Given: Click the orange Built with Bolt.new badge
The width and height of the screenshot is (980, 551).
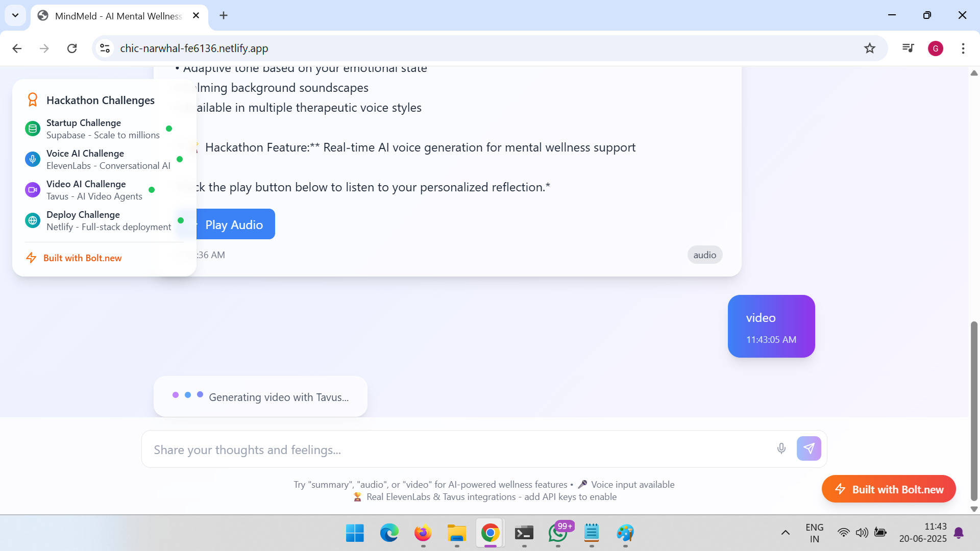Looking at the screenshot, I should 888,489.
